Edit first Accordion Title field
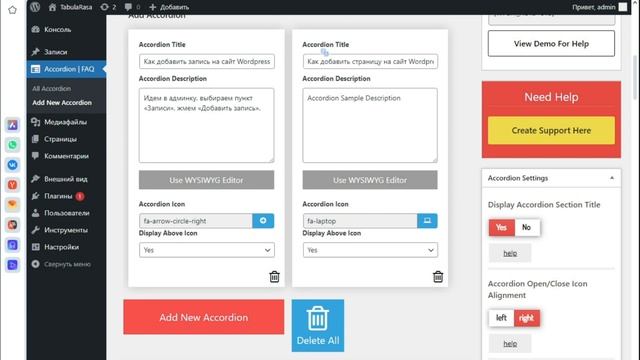The height and width of the screenshot is (360, 640). [x=207, y=62]
